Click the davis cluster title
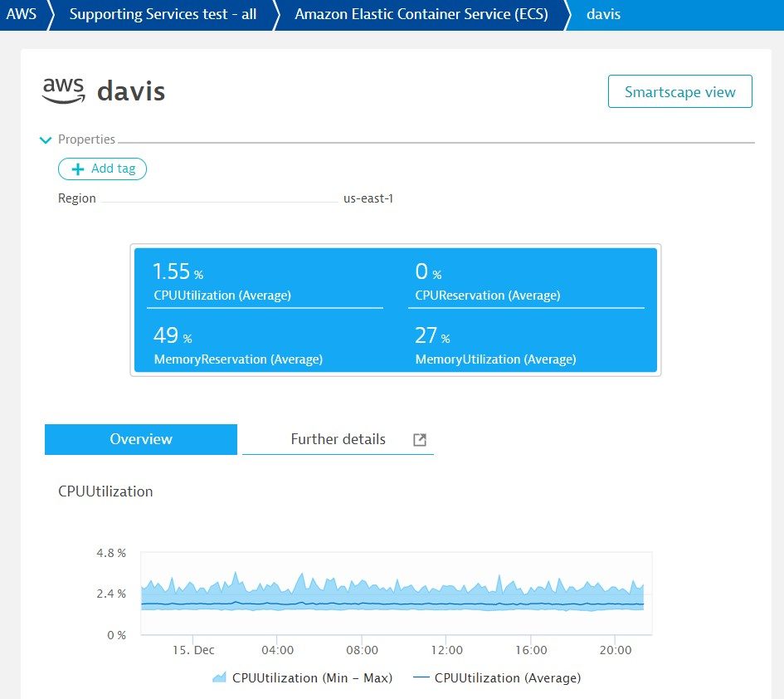Image resolution: width=784 pixels, height=699 pixels. coord(131,91)
